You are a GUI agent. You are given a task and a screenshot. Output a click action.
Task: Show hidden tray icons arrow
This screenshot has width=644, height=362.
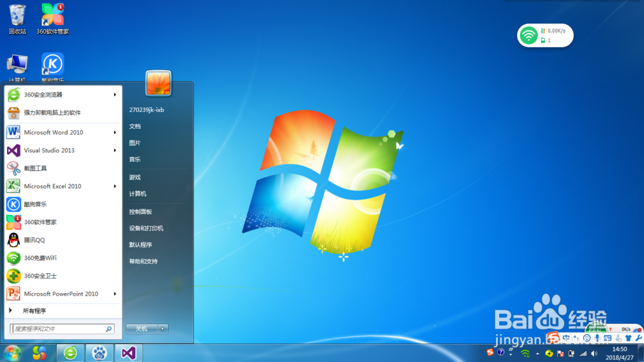[x=537, y=354]
